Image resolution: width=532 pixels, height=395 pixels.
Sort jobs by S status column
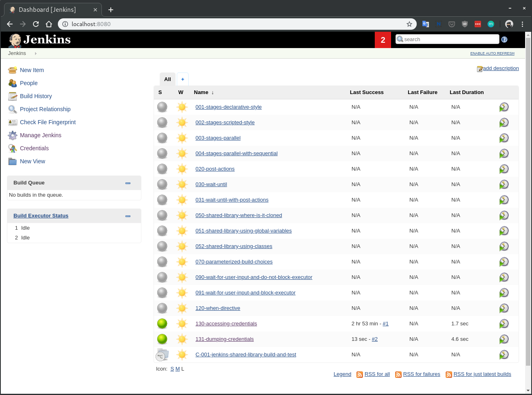click(160, 92)
